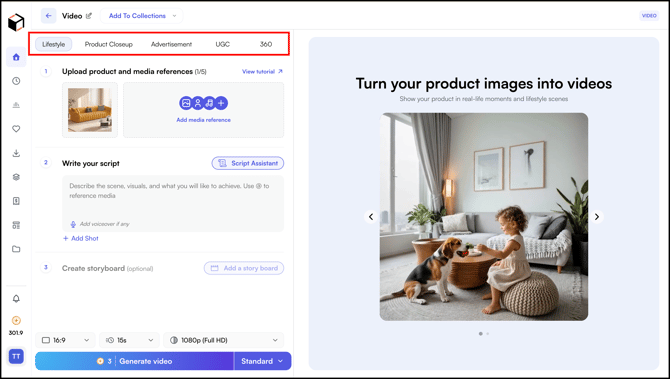The height and width of the screenshot is (379, 670).
Task: Select the Lifestyle tab
Action: 54,44
